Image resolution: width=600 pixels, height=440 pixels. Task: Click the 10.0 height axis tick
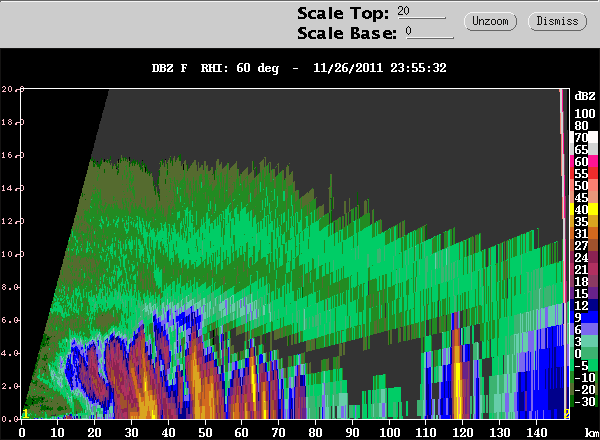pos(10,254)
